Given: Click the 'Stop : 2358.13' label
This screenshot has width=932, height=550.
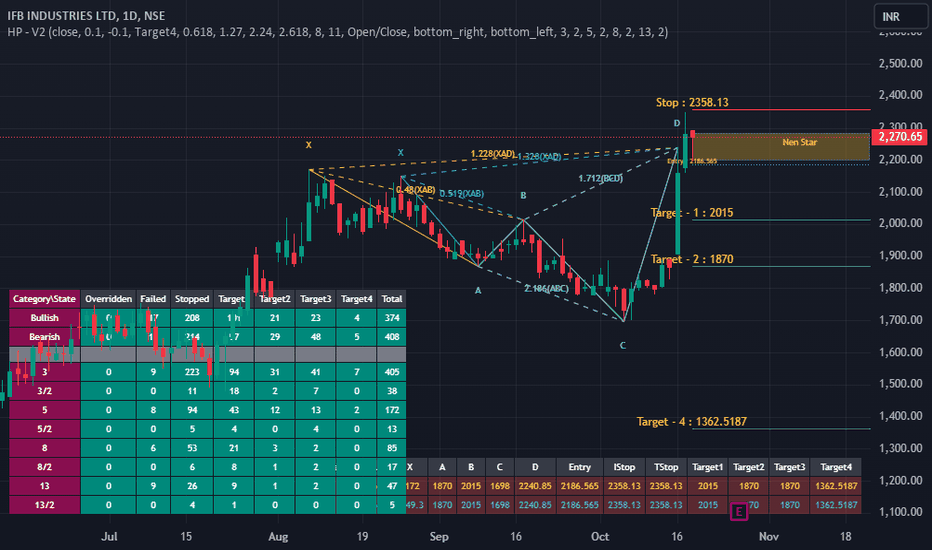Looking at the screenshot, I should pyautogui.click(x=692, y=102).
